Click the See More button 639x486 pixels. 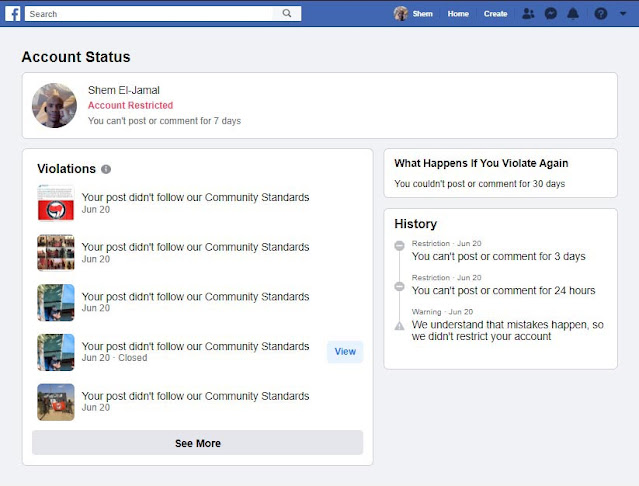[x=197, y=443]
